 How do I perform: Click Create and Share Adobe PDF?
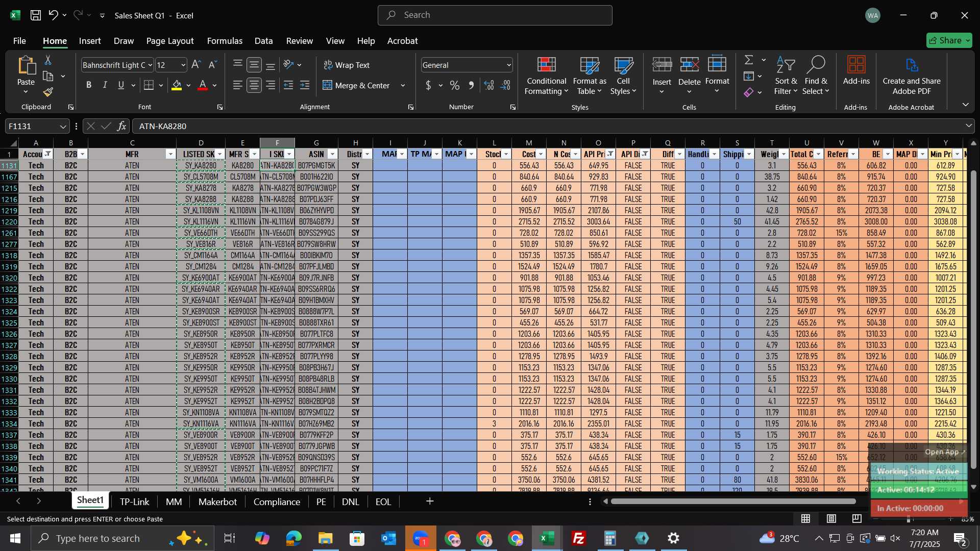pyautogui.click(x=912, y=76)
